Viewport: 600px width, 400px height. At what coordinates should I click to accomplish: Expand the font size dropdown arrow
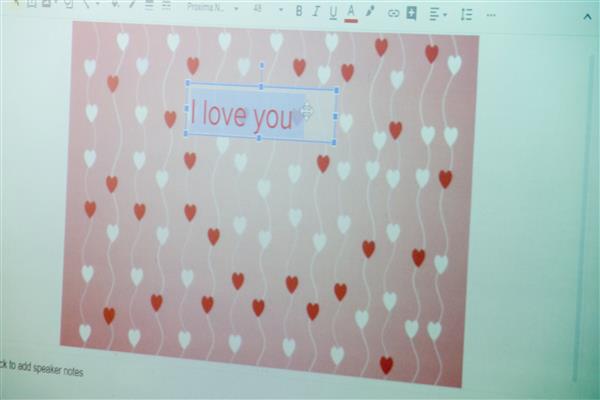281,10
